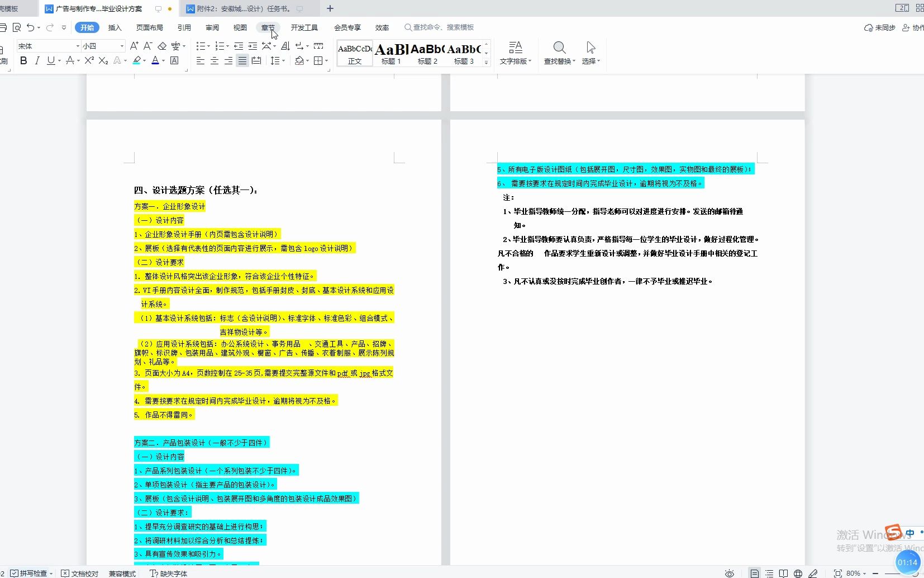Click the undo icon
Viewport: 924px width, 578px height.
pyautogui.click(x=30, y=27)
